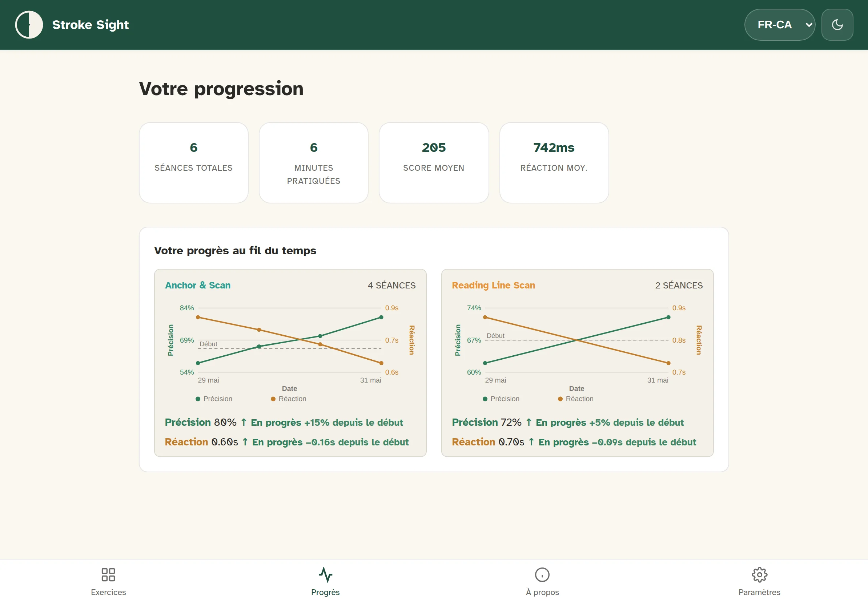Click the Anchor & Scan chart title
The height and width of the screenshot is (606, 868).
click(x=198, y=285)
